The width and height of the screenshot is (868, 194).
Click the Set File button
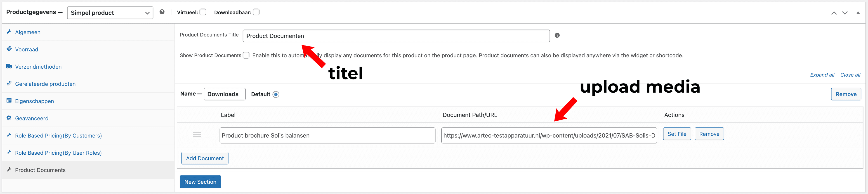click(677, 134)
